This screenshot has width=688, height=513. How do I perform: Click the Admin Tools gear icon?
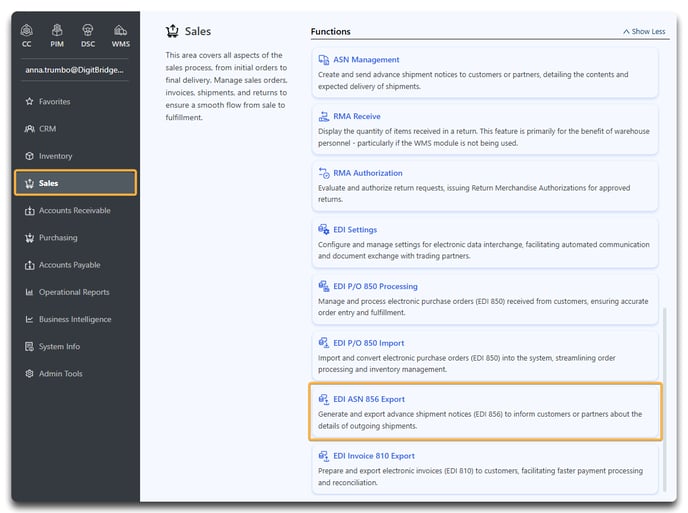pyautogui.click(x=29, y=373)
